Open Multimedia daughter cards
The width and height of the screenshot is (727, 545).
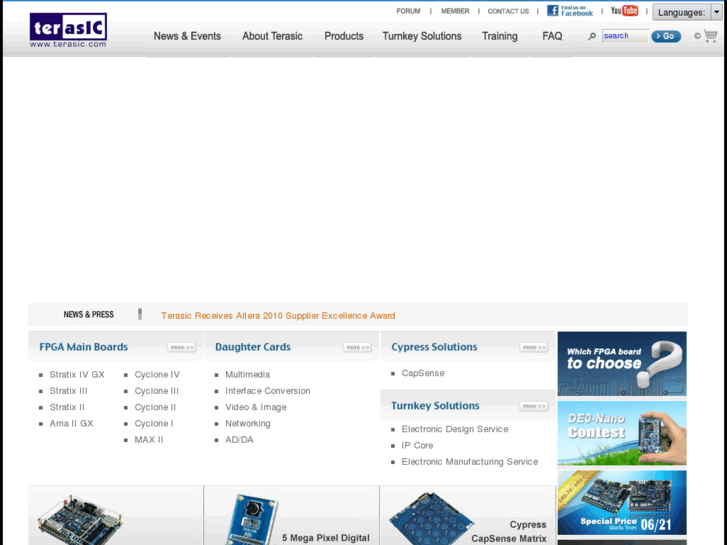tap(248, 374)
